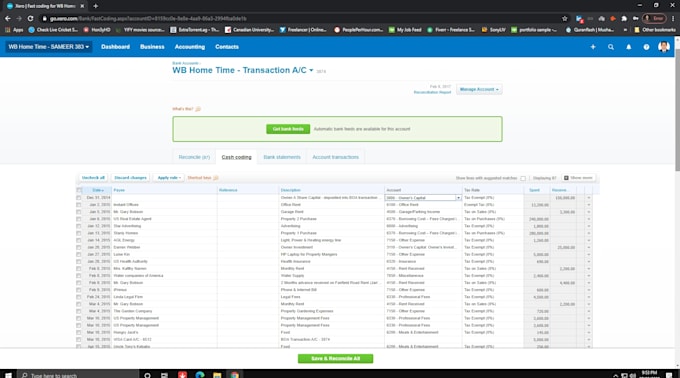
Task: Open the Reconciliation Report link
Action: click(432, 92)
